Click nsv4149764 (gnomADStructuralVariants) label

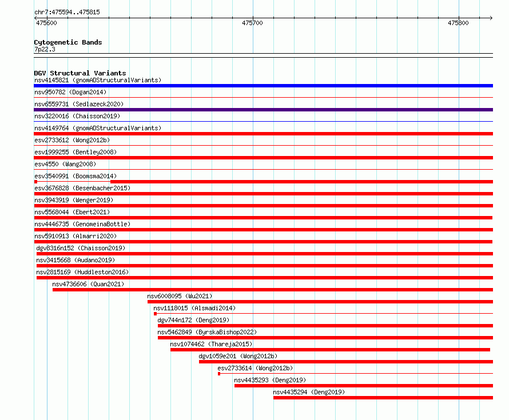[98, 128]
